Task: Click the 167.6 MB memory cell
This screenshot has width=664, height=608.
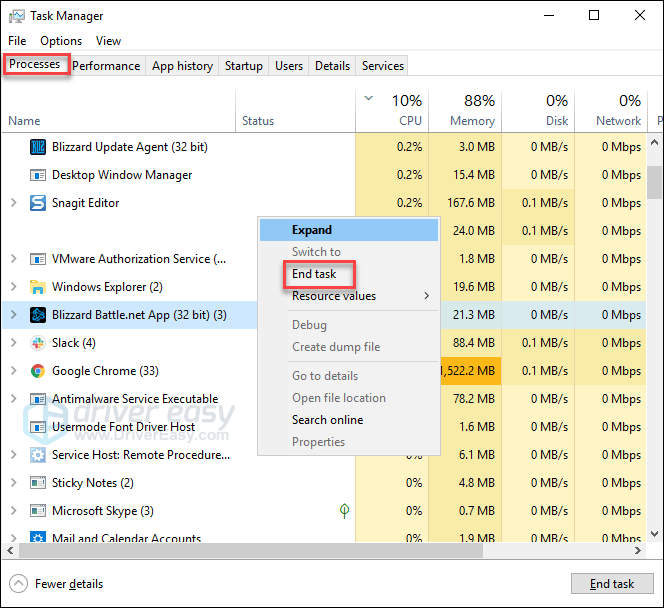Action: (x=465, y=203)
